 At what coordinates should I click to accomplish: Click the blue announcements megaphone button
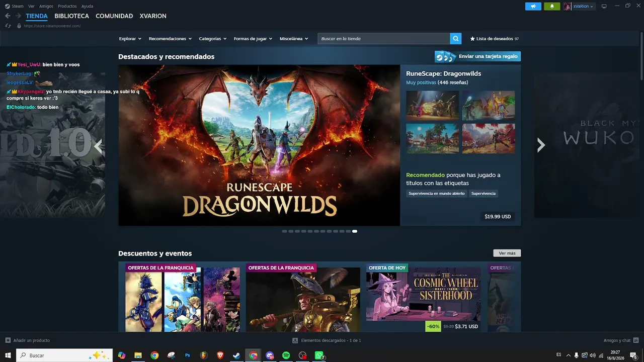pyautogui.click(x=533, y=6)
